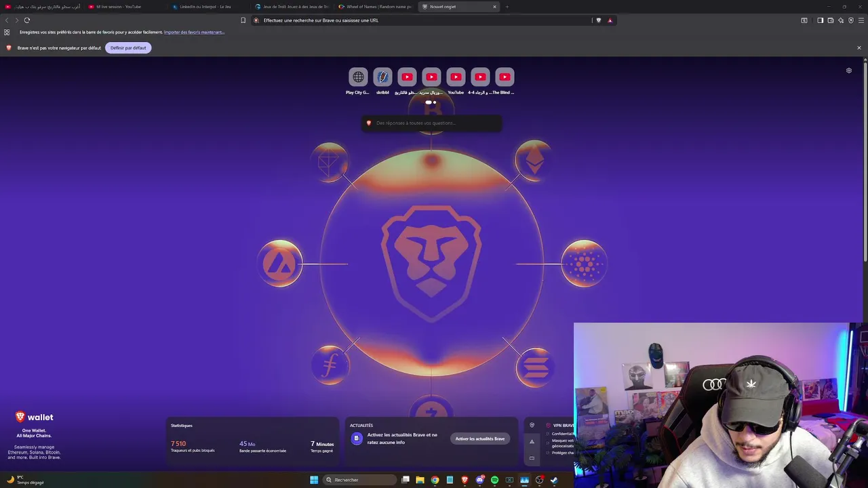Open the Leo AI toolbar icon

tap(841, 20)
